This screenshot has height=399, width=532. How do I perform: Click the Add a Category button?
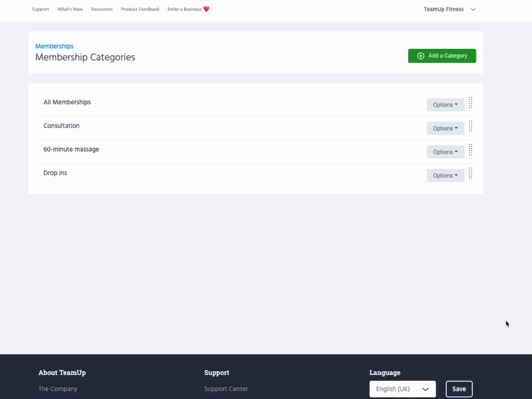pyautogui.click(x=442, y=56)
